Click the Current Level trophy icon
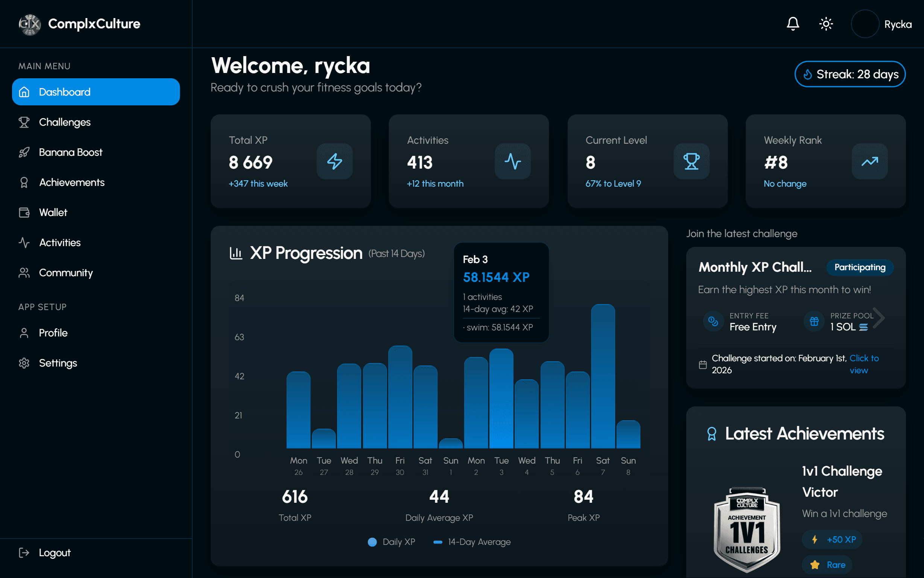The image size is (924, 578). point(691,161)
